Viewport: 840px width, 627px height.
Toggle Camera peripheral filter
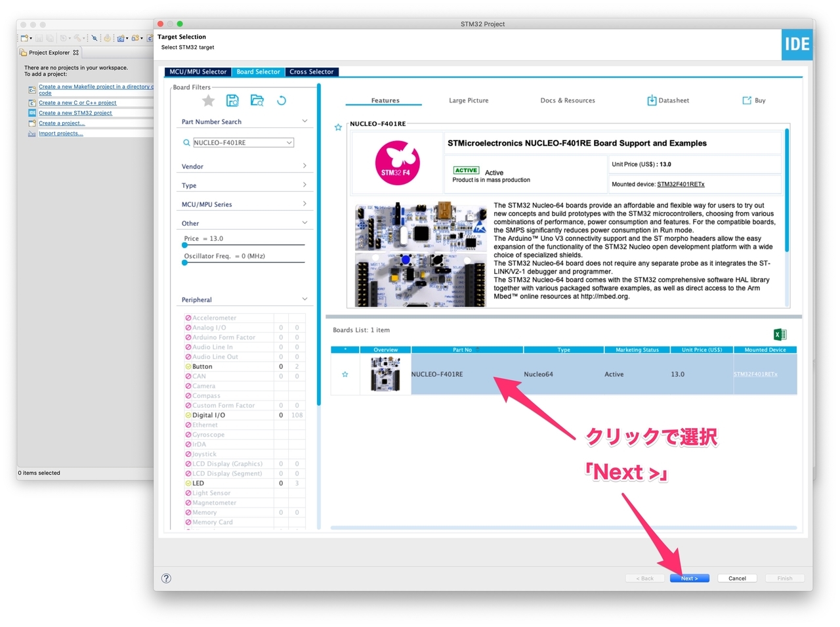188,386
